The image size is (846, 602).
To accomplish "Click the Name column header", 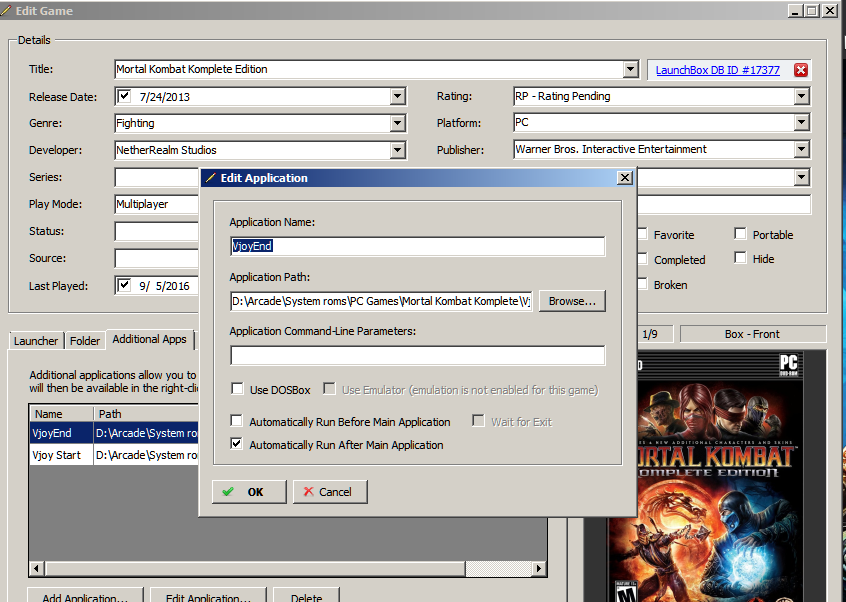I will coord(62,414).
